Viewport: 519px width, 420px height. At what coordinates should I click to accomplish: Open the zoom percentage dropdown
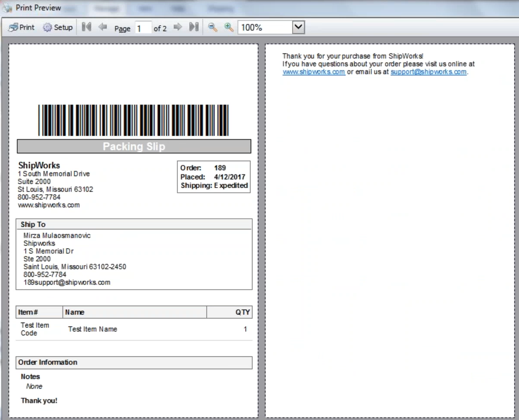[299, 27]
